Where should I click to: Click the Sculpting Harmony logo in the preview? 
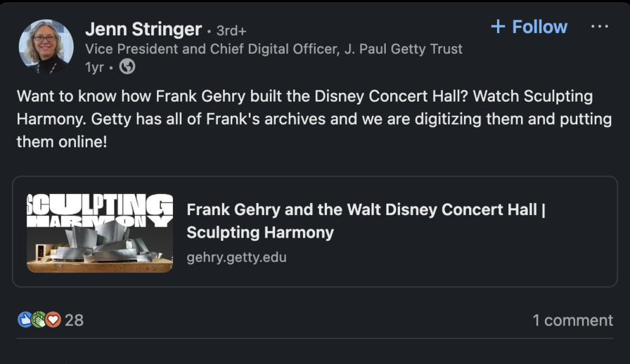[100, 209]
